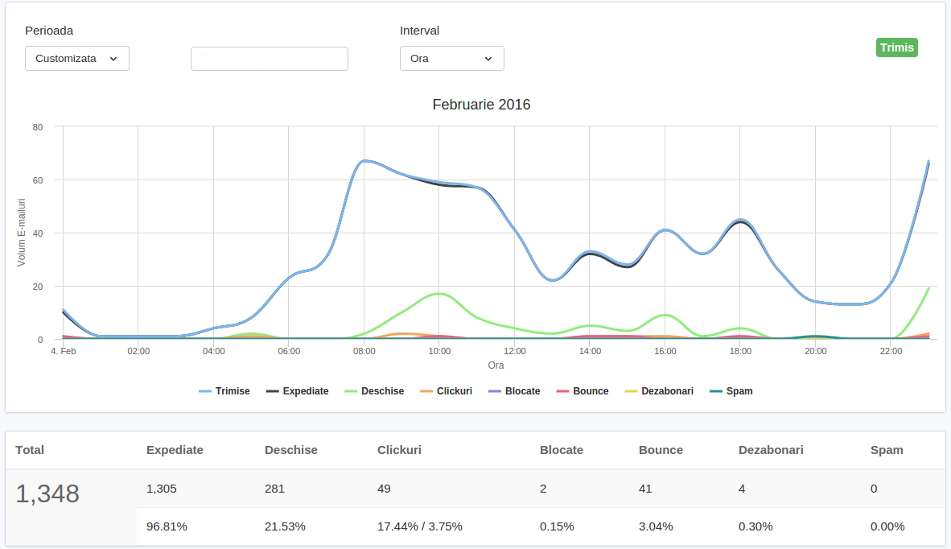Screen dimensions: 951x549
Task: Click the Bounce column header in table
Action: click(660, 450)
